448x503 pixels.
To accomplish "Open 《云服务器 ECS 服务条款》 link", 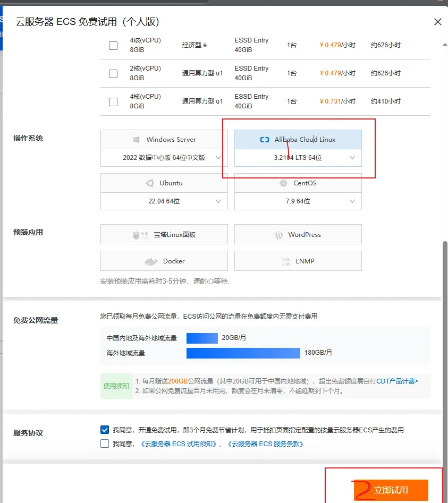I will tap(265, 444).
